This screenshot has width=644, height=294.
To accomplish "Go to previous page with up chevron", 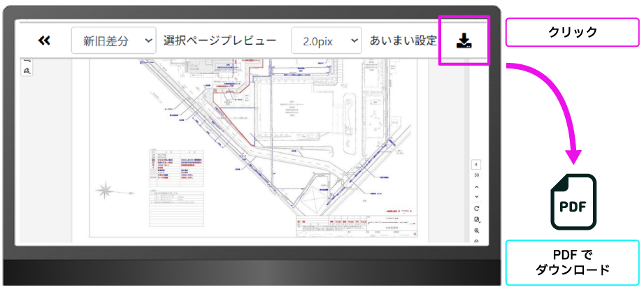I will (476, 186).
